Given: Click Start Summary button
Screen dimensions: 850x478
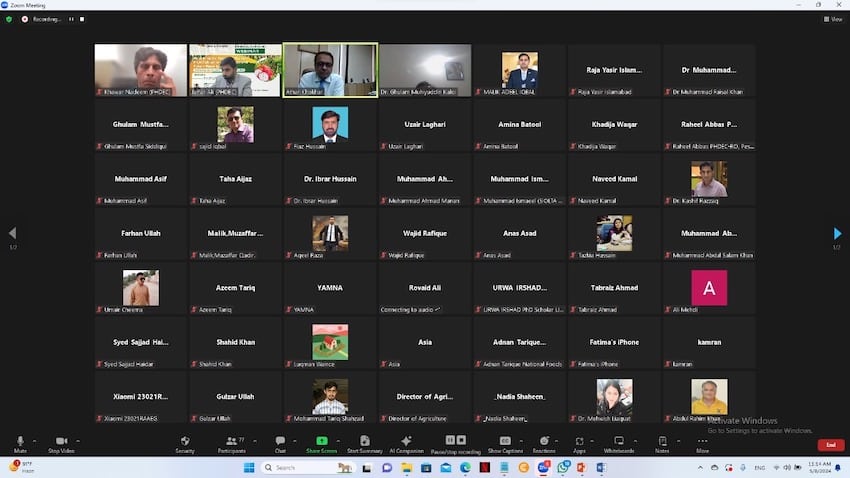Looking at the screenshot, I should pos(364,443).
